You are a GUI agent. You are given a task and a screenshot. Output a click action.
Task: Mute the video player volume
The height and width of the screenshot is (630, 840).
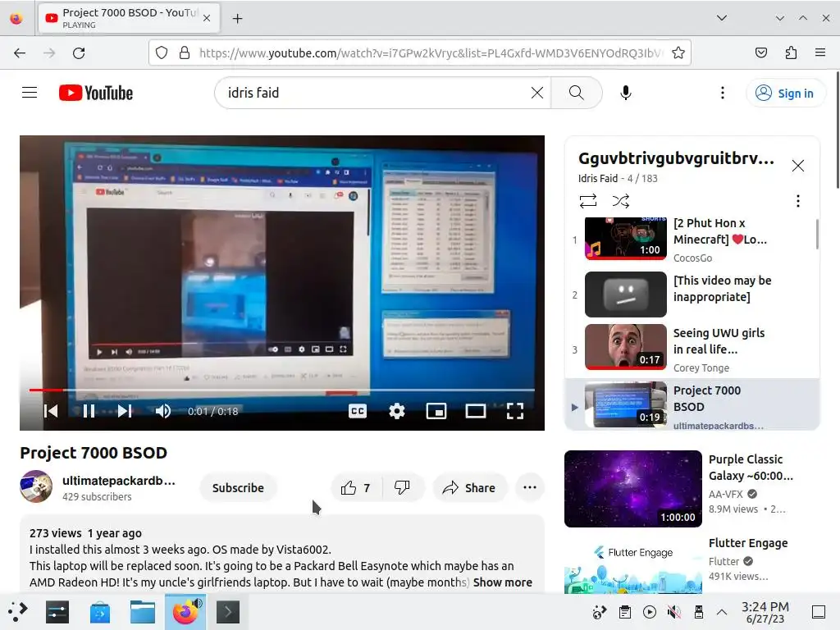(x=163, y=411)
